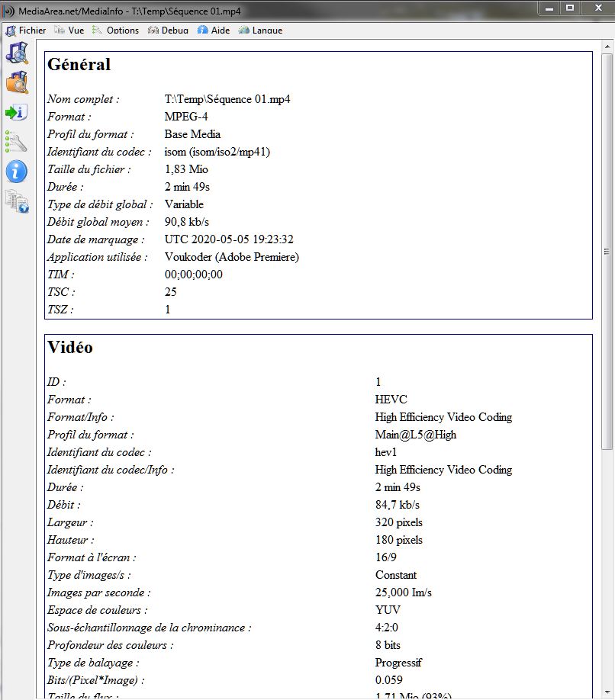Click the website documents icon in sidebar
The width and height of the screenshot is (615, 700).
(17, 201)
